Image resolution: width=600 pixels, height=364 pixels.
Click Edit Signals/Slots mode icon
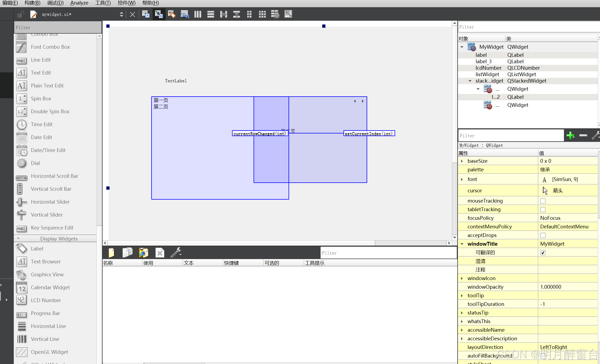pos(159,14)
